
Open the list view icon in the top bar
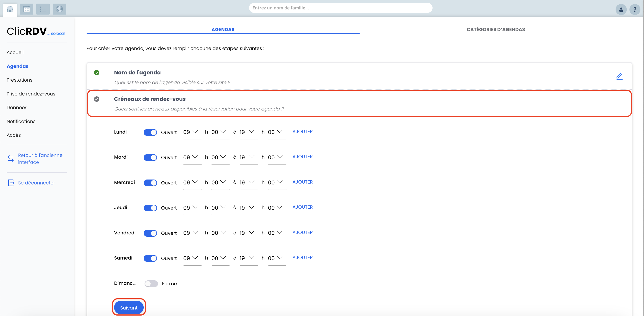pyautogui.click(x=43, y=9)
